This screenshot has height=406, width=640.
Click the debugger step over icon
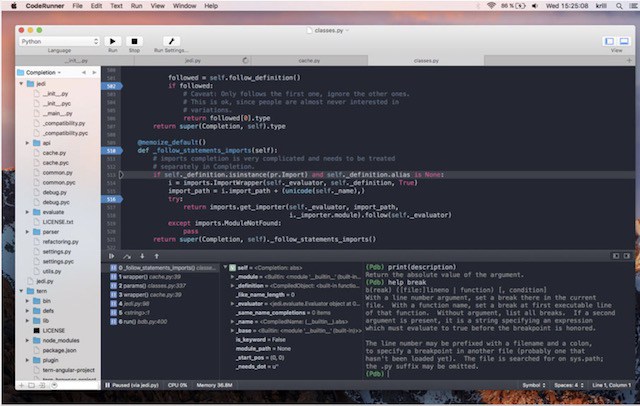point(126,256)
